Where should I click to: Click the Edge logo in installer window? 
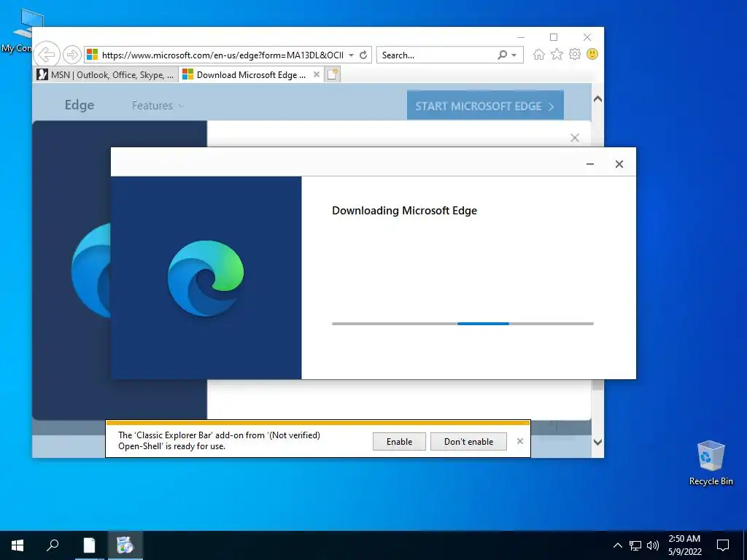[x=206, y=279]
